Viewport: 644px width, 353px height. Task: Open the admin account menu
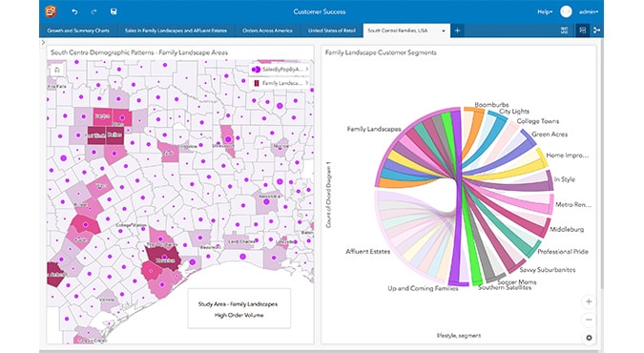(589, 11)
